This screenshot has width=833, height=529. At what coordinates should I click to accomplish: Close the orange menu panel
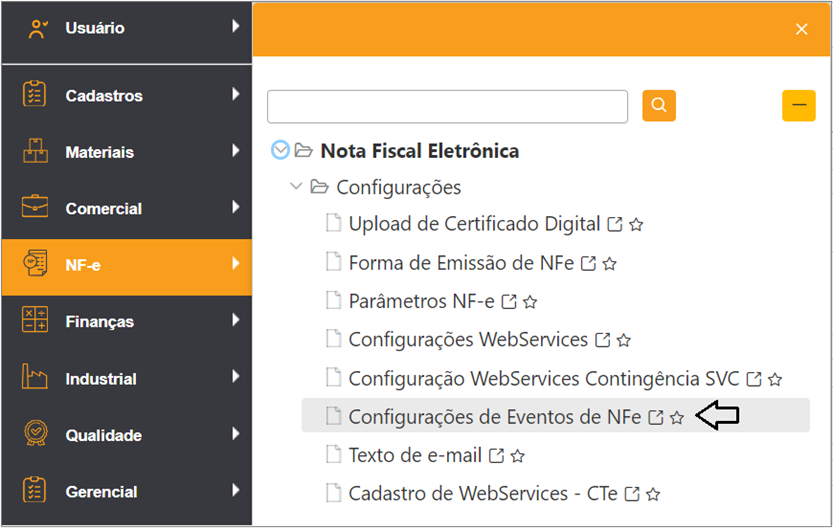pos(801,29)
